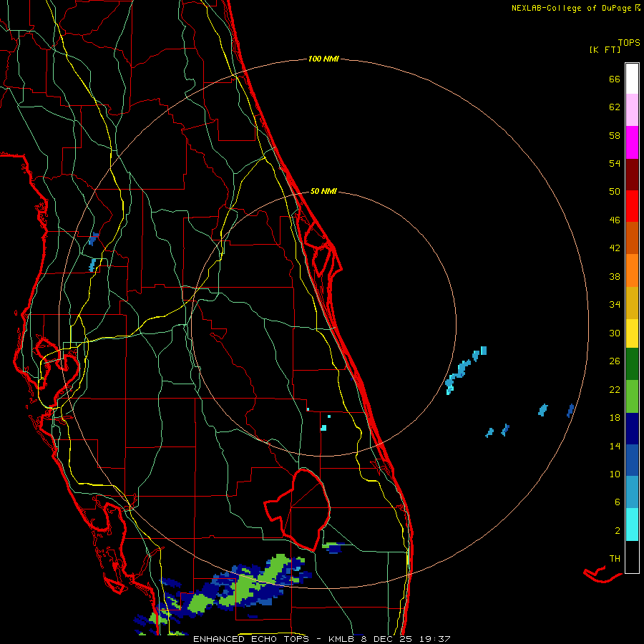Click the medium blue 10 kft swatch

[x=632, y=460]
